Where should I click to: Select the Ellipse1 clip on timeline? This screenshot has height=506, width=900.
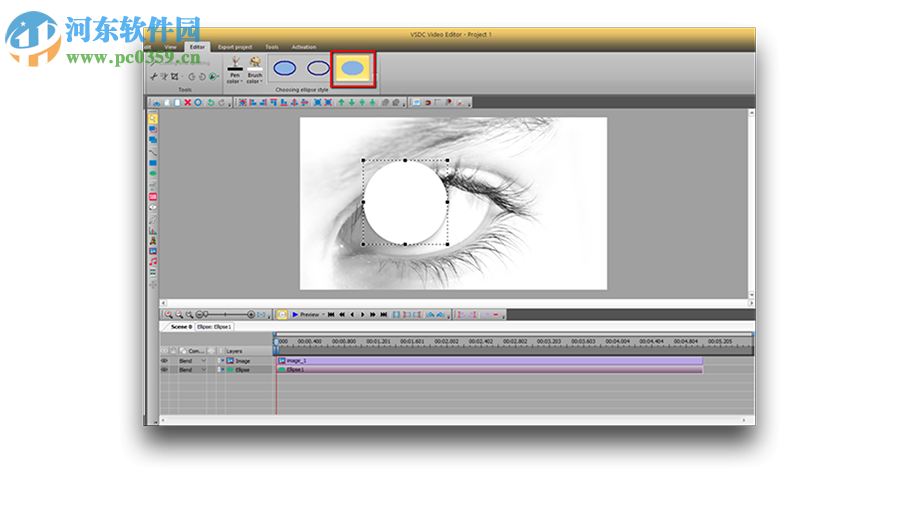pos(490,369)
